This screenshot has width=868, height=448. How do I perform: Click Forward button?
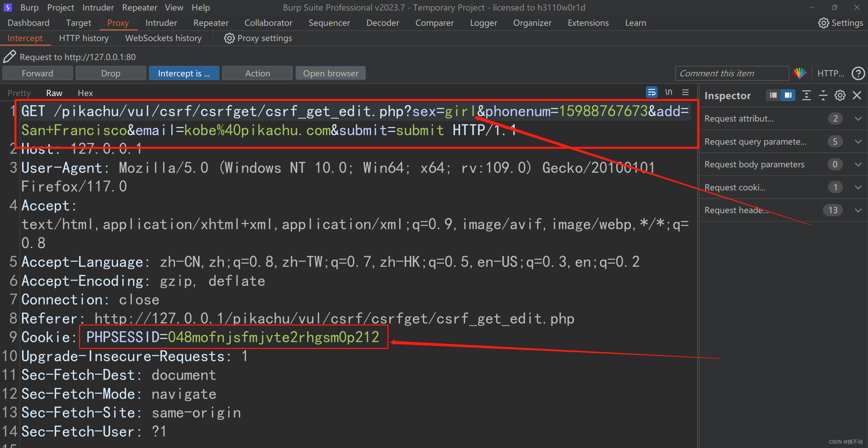tap(38, 73)
